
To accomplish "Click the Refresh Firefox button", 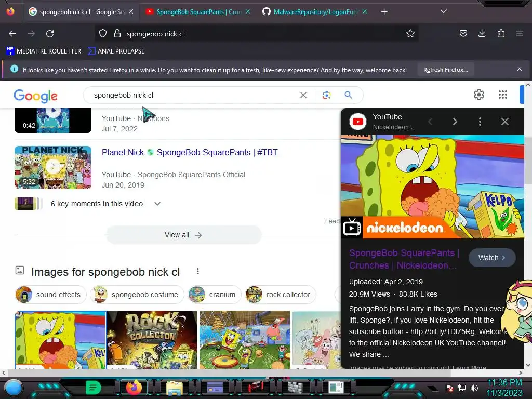I will coord(445,70).
